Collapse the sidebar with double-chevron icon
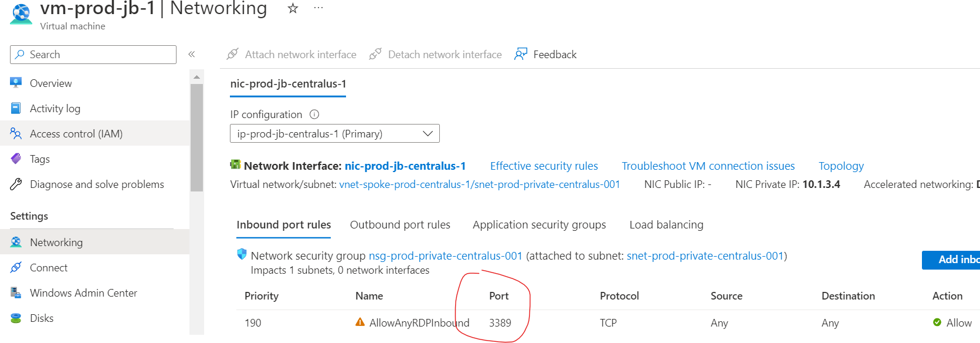Image resolution: width=980 pixels, height=343 pixels. [192, 55]
